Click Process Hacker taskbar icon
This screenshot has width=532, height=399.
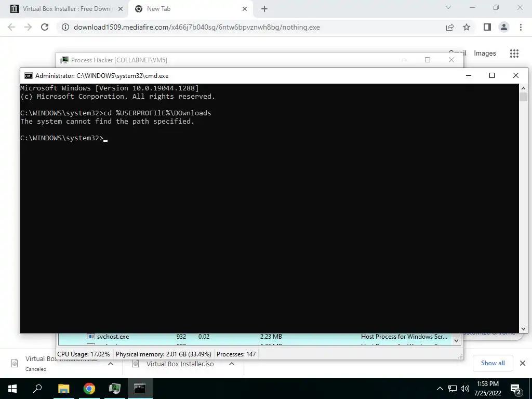tap(115, 389)
